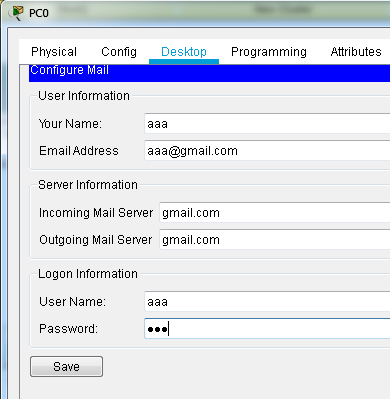Click the 'Outgoing Mail Server' label
390x399 pixels.
pyautogui.click(x=96, y=240)
